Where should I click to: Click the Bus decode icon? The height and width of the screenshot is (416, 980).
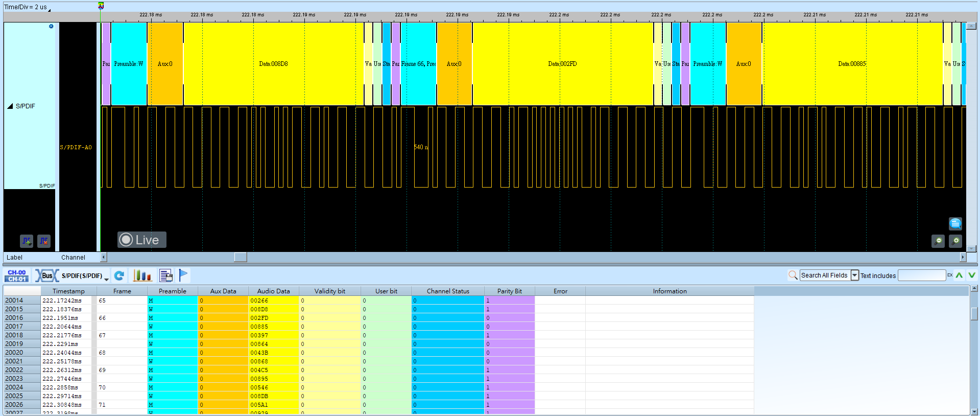coord(46,275)
